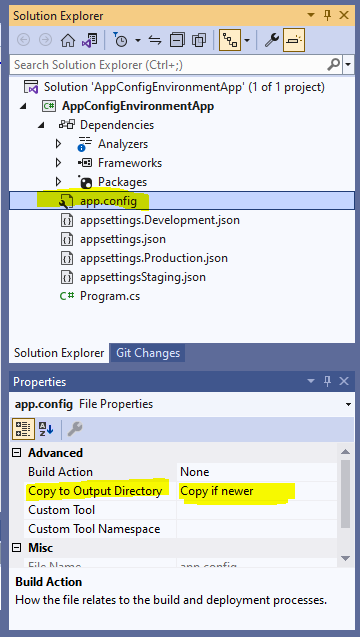The width and height of the screenshot is (360, 637).
Task: Collapse the Dependencies tree node
Action: 41,125
